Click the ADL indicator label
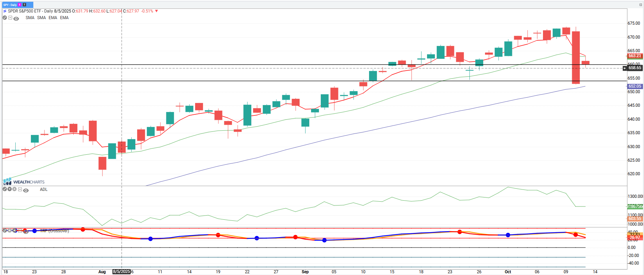Viewport: 644px width, 275px height. [x=43, y=189]
